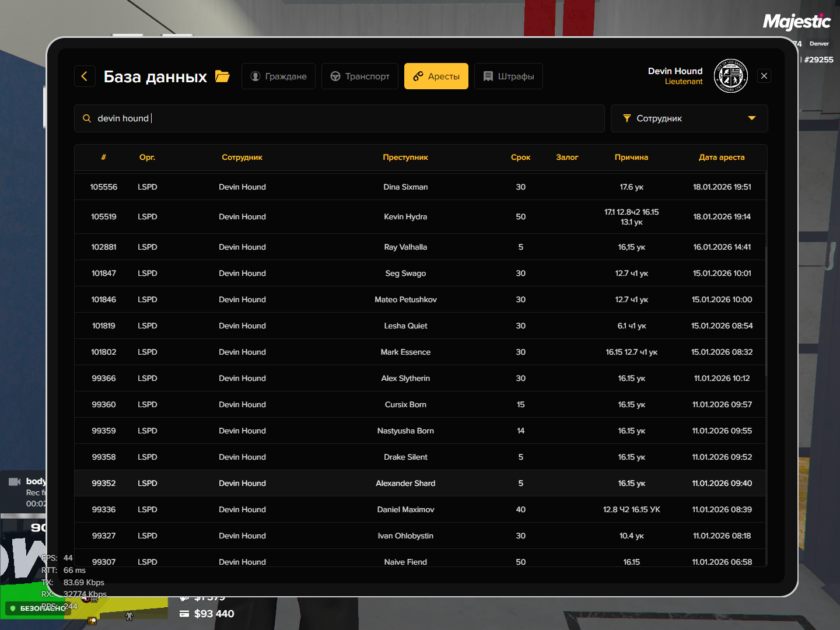The height and width of the screenshot is (630, 840).
Task: Open arrest record 105556 Dina Sixman
Action: point(420,187)
